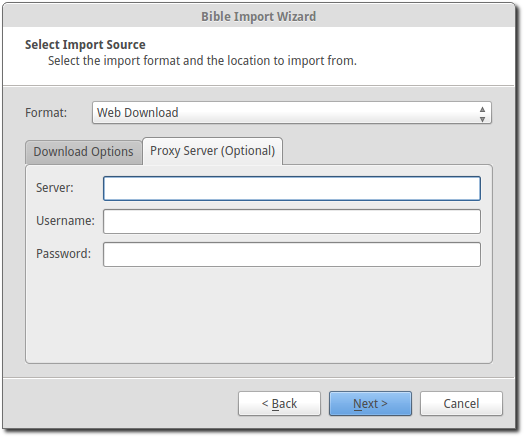The image size is (524, 437).
Task: Click the Password entry field
Action: click(292, 254)
